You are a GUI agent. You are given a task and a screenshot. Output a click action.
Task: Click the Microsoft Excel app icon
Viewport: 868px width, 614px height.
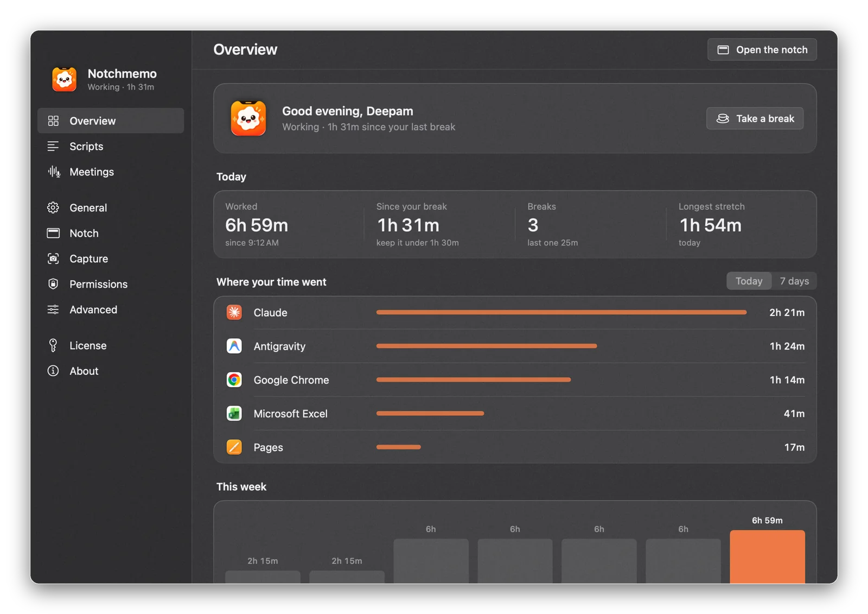(234, 413)
